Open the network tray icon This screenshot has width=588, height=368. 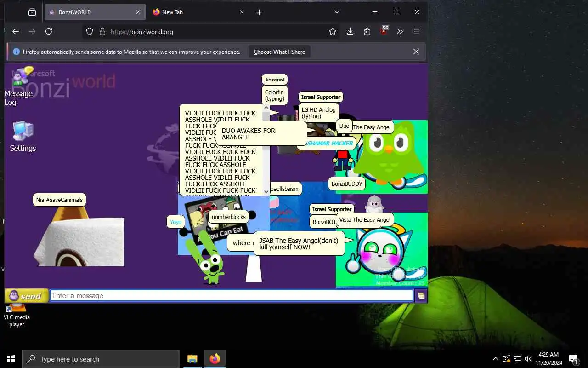[x=517, y=359]
